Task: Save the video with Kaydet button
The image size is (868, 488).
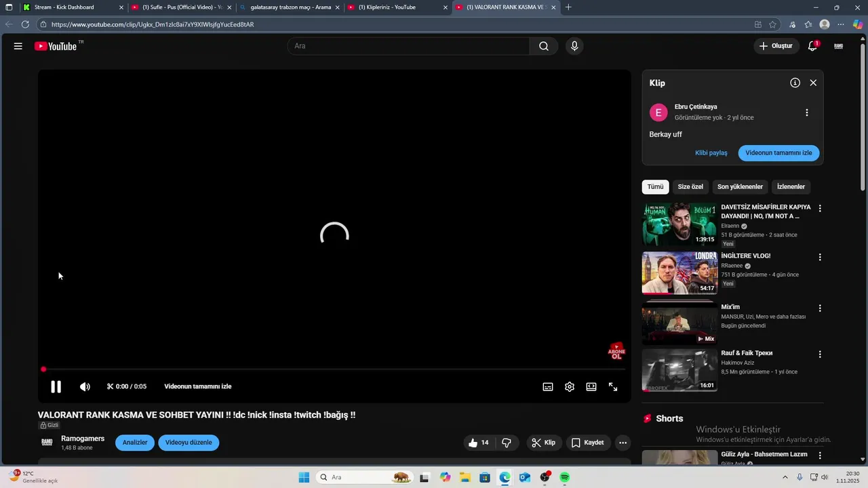Action: (588, 443)
